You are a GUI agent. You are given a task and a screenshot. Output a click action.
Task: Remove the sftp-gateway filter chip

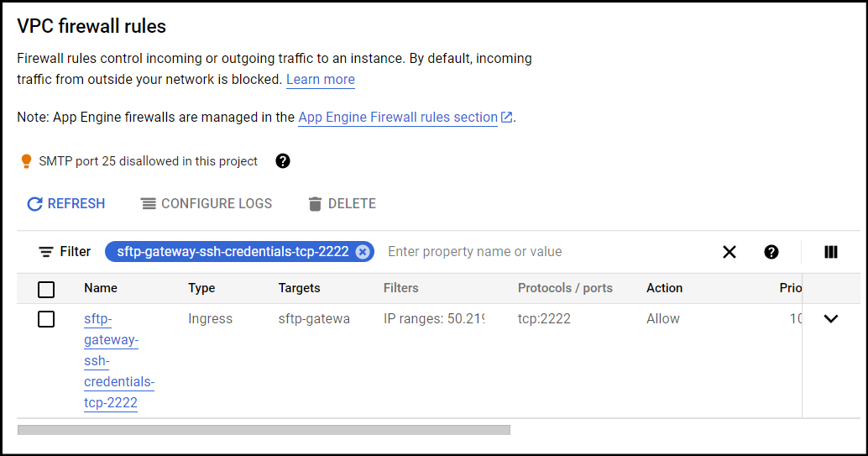[362, 252]
